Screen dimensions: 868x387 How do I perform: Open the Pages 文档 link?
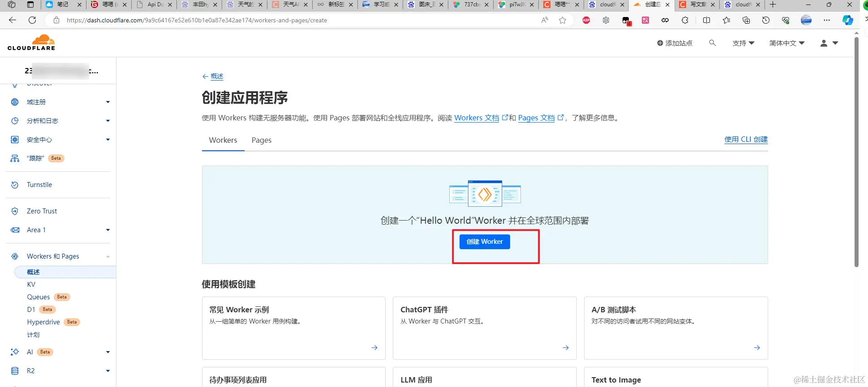pos(536,118)
